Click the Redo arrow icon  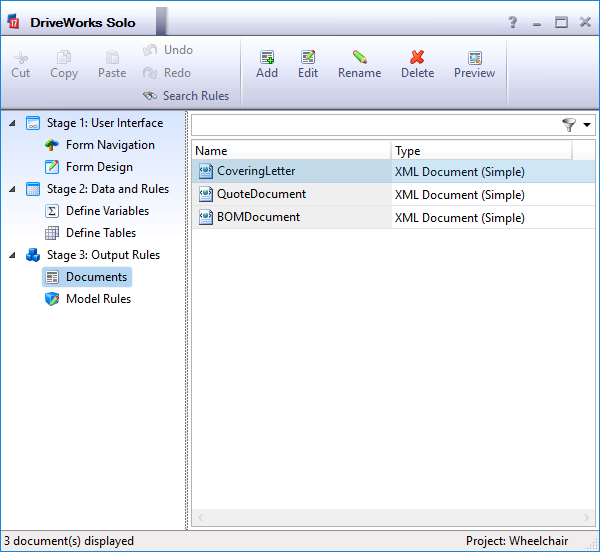(x=150, y=73)
